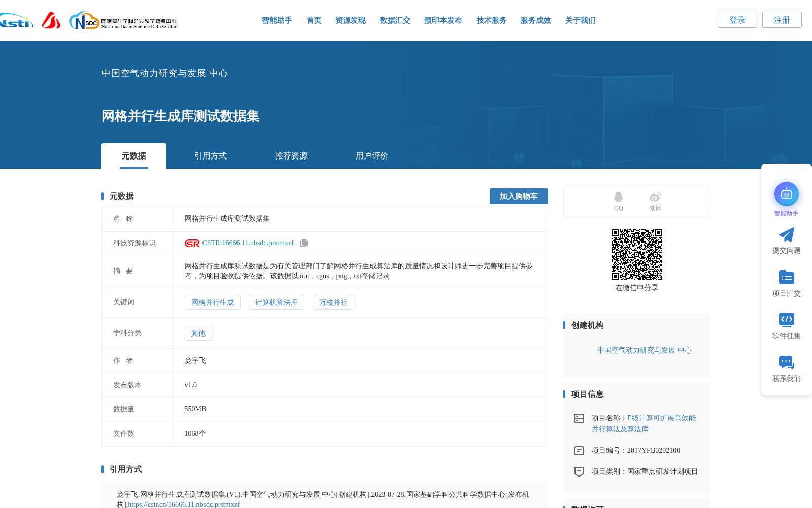The width and height of the screenshot is (812, 508).
Task: Click the 项目名称 card icon
Action: click(x=579, y=418)
